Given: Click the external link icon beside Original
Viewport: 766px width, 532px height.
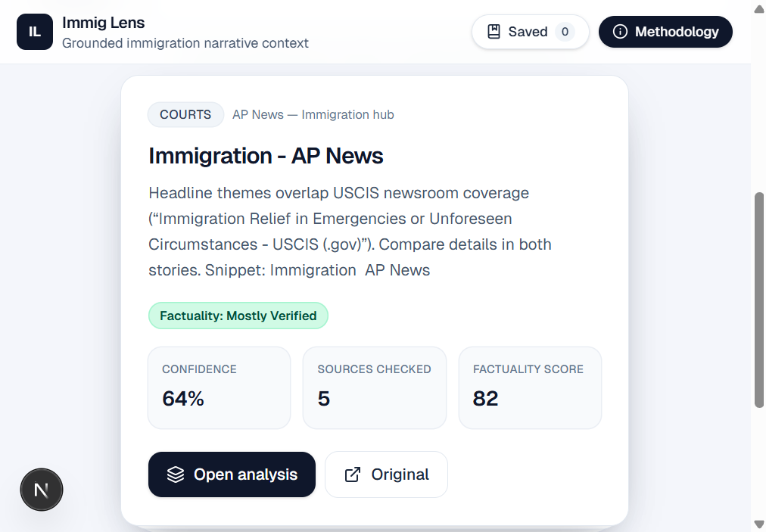Looking at the screenshot, I should (353, 474).
